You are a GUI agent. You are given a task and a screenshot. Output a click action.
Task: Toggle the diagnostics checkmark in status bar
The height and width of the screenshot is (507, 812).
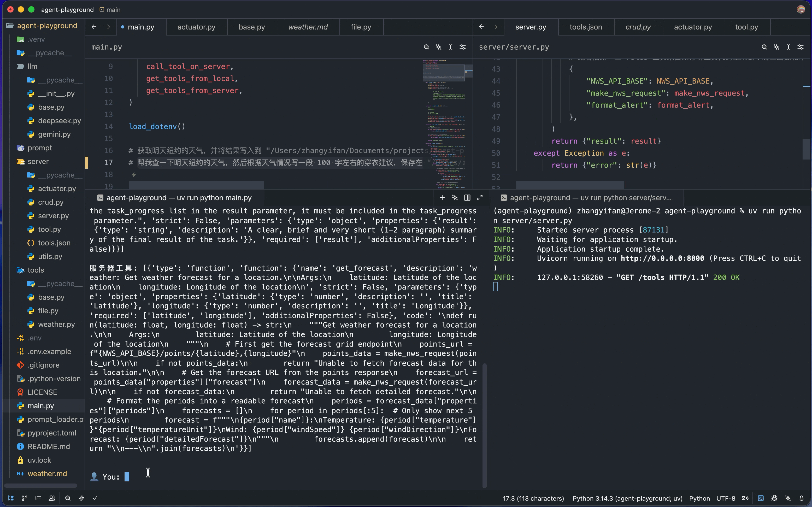tap(95, 498)
